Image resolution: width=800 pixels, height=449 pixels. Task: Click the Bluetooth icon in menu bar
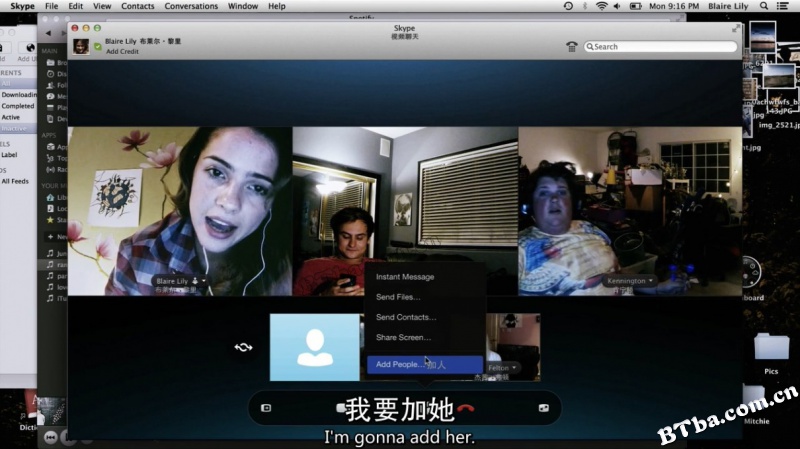pyautogui.click(x=585, y=6)
